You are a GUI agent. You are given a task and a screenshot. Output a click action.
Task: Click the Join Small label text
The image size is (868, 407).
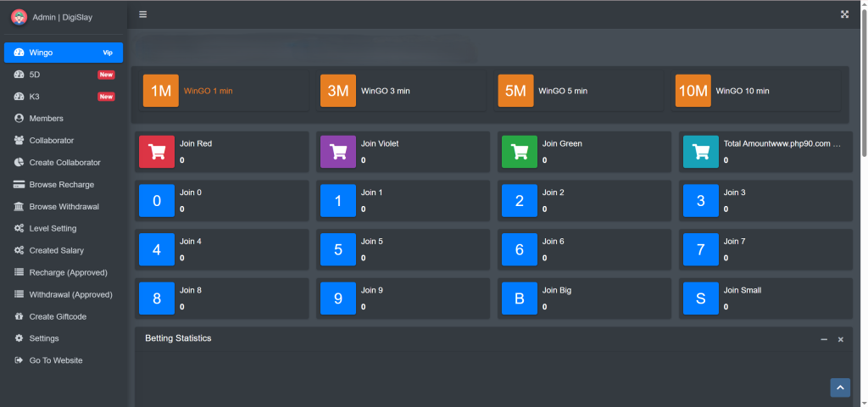coord(743,290)
